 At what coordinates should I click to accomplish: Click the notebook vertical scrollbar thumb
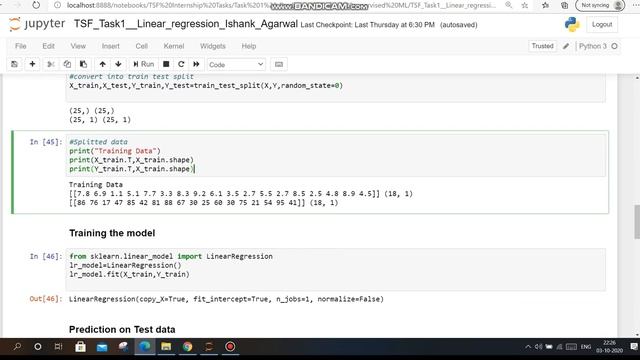pos(637,222)
